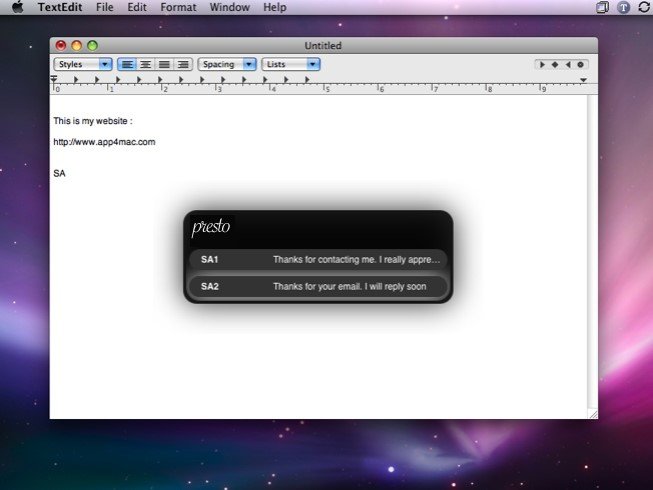The height and width of the screenshot is (490, 653).
Task: Click the ruler tab stop near 1 inch
Action: coord(118,80)
